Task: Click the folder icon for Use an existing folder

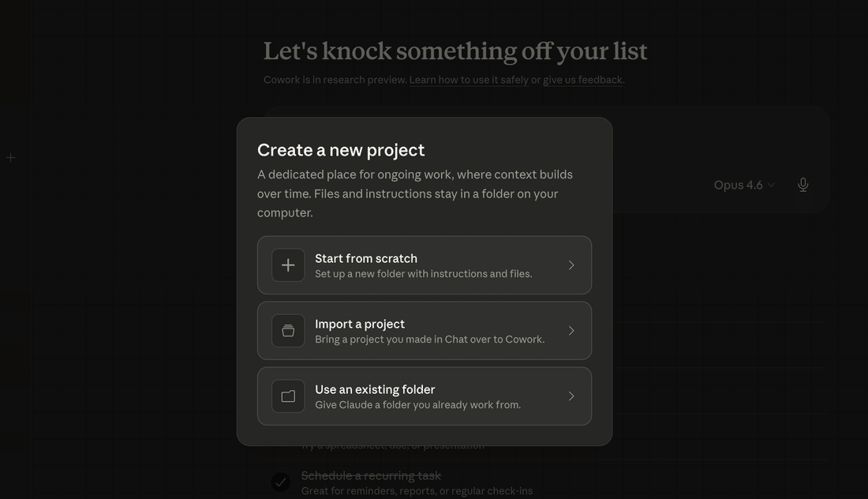Action: [x=288, y=396]
